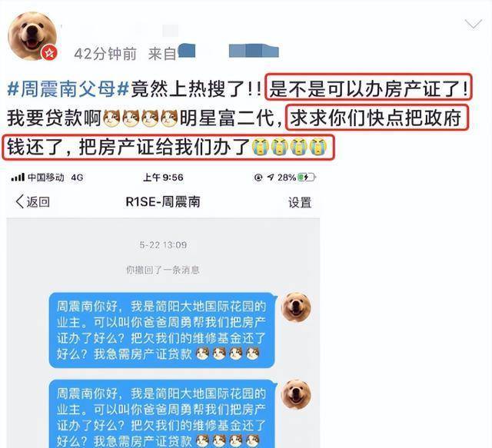Click the 42分钟前 post timestamp
492x448 pixels.
click(x=105, y=54)
